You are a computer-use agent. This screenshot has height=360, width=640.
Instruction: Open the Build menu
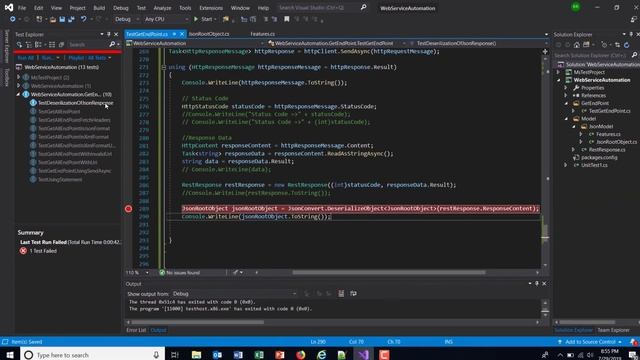[x=99, y=8]
